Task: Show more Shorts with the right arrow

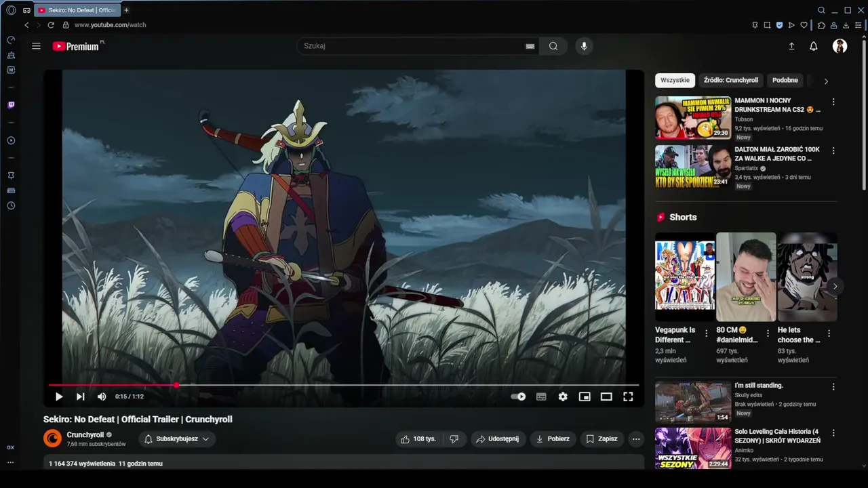Action: tap(835, 286)
